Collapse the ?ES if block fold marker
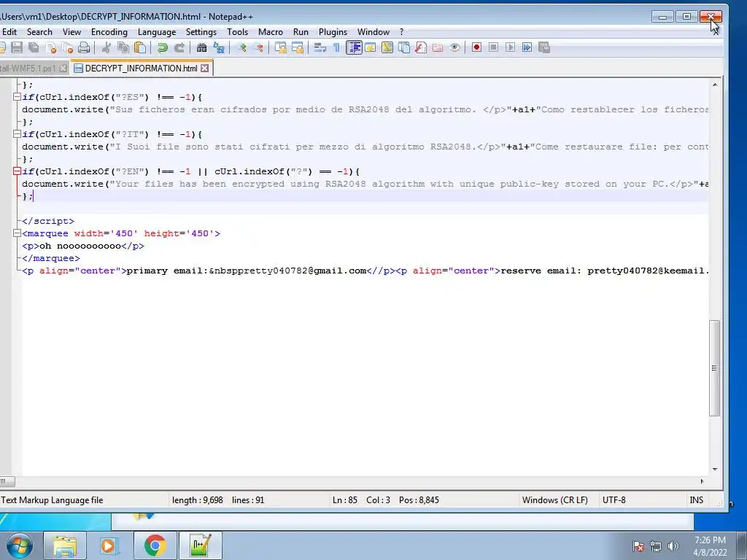 (x=17, y=97)
